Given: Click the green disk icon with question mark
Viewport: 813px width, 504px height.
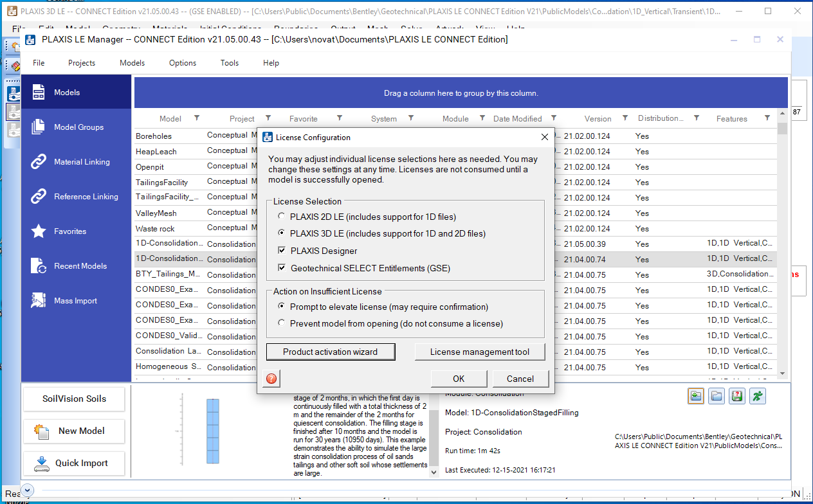Looking at the screenshot, I should (737, 396).
